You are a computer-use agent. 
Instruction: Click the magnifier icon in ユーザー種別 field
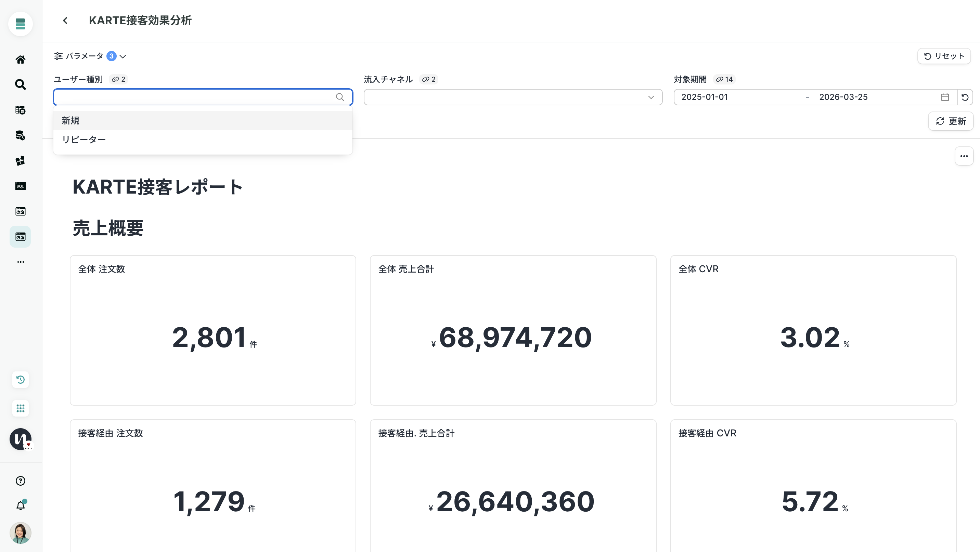coord(340,97)
